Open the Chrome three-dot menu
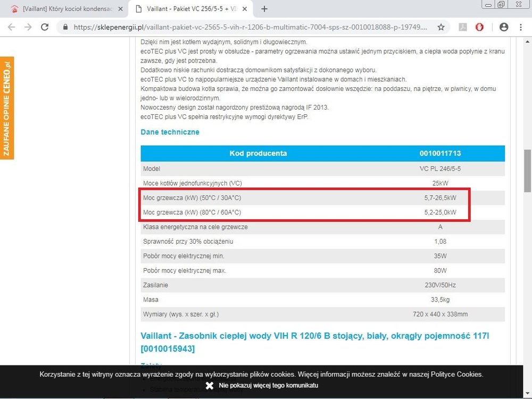 (521, 27)
